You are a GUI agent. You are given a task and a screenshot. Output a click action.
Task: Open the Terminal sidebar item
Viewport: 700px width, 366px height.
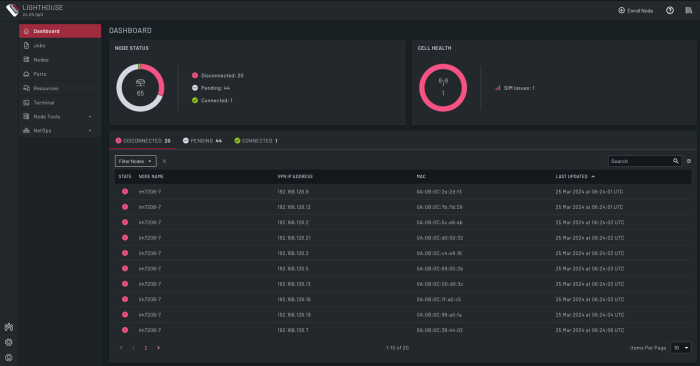pyautogui.click(x=60, y=103)
